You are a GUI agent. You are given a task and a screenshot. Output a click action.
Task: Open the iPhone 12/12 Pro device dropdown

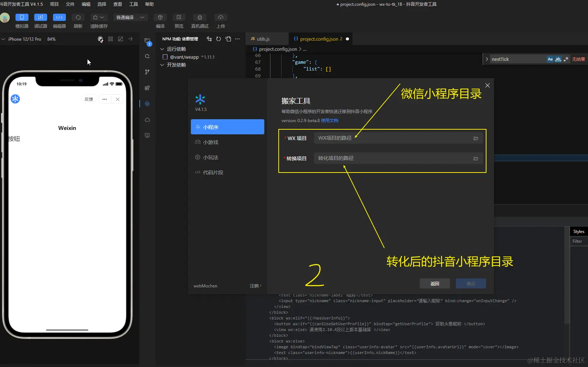pos(22,39)
